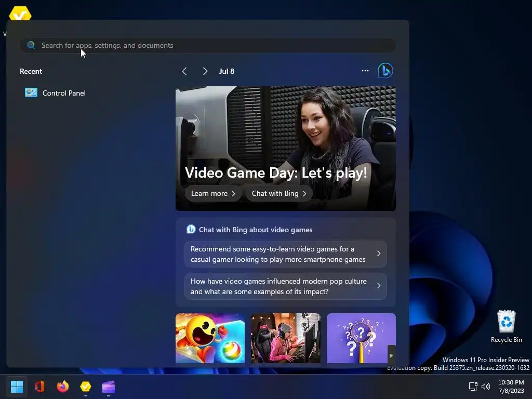Open the Bing chat icon
Image resolution: width=532 pixels, height=399 pixels.
(x=385, y=71)
